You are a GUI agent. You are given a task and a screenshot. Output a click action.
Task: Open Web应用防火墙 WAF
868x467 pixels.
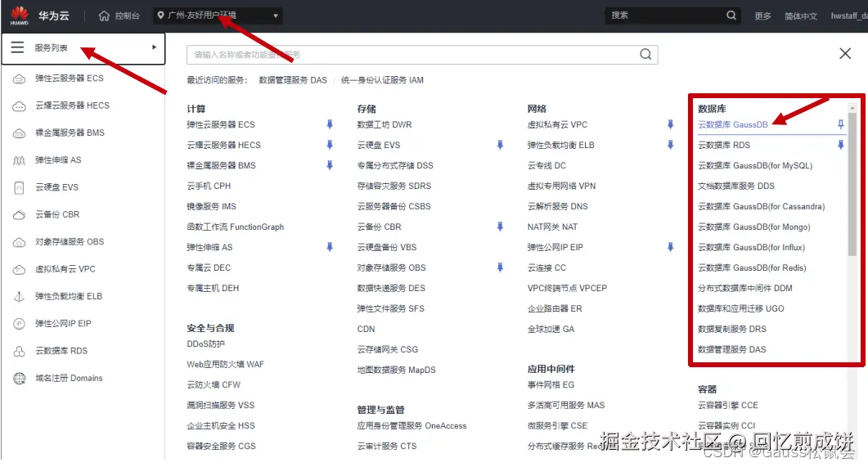point(225,365)
